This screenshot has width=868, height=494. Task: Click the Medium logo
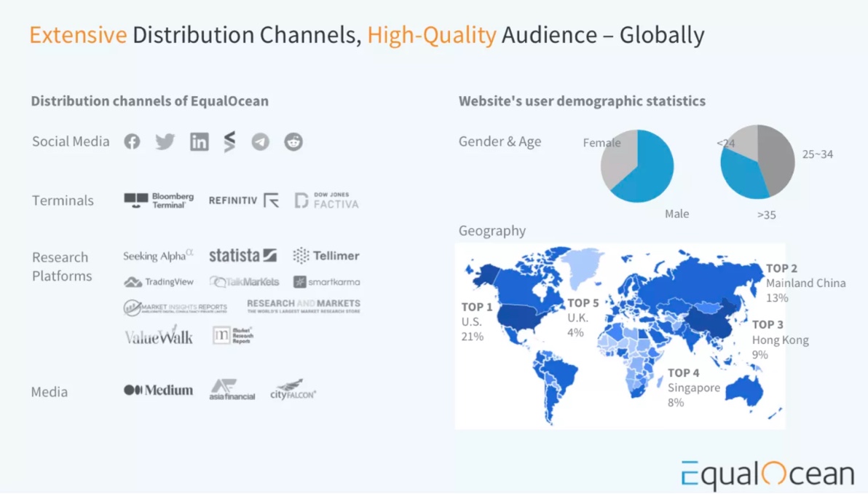pos(158,391)
